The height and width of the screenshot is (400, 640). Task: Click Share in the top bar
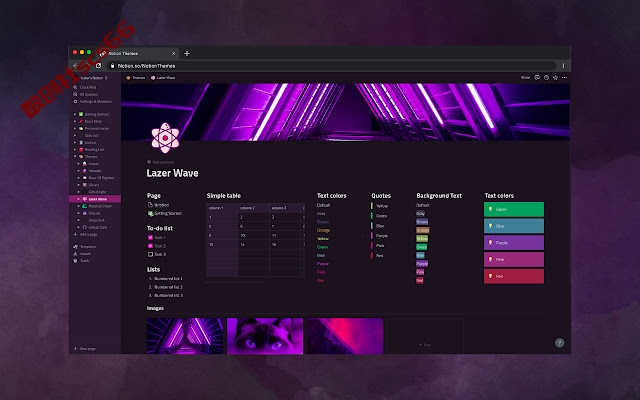click(x=525, y=78)
